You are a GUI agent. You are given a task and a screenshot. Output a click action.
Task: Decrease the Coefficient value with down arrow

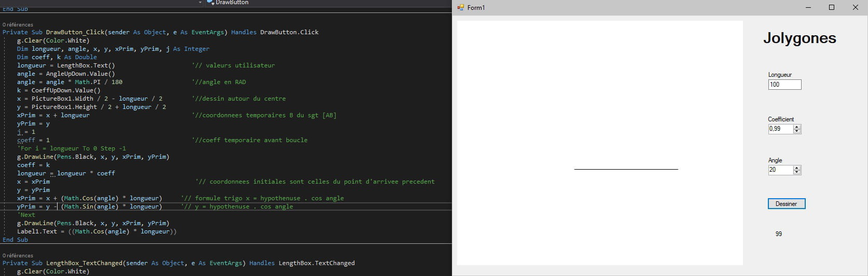pos(797,131)
